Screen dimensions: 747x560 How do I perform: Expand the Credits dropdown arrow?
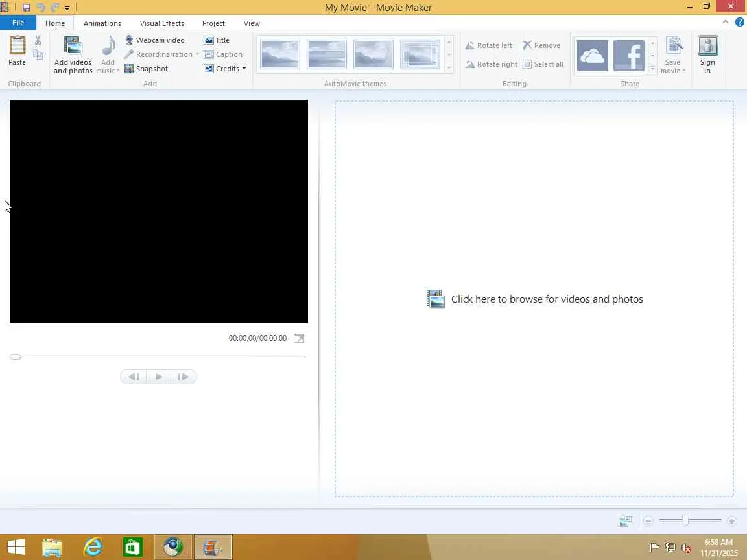tap(244, 69)
